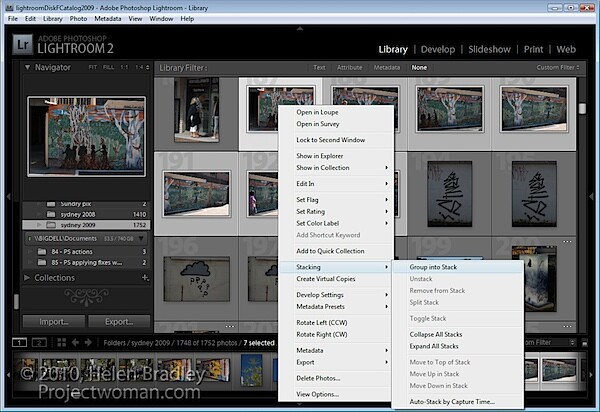The width and height of the screenshot is (600, 412).
Task: Click the Import... button
Action: point(54,322)
